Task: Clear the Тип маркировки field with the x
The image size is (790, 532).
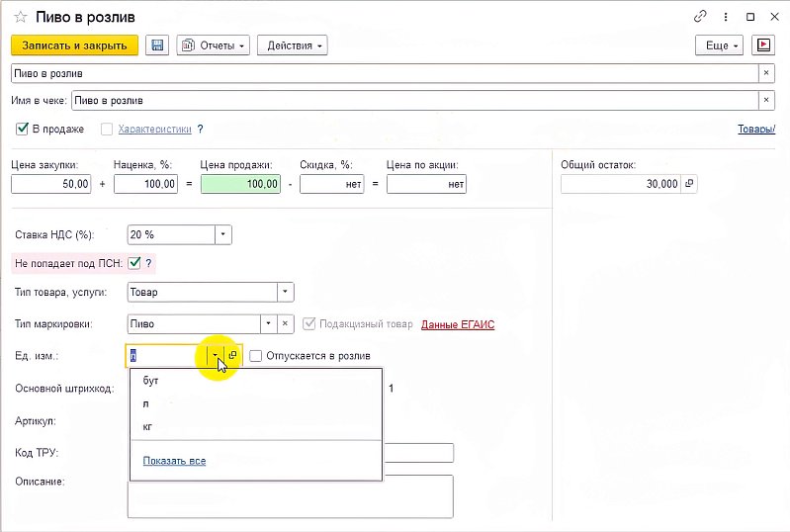Action: (x=285, y=323)
